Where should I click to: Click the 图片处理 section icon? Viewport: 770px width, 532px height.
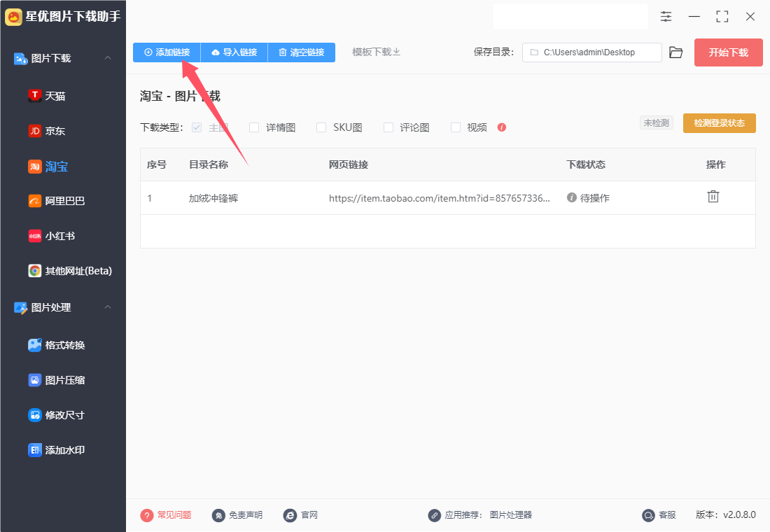(20, 307)
